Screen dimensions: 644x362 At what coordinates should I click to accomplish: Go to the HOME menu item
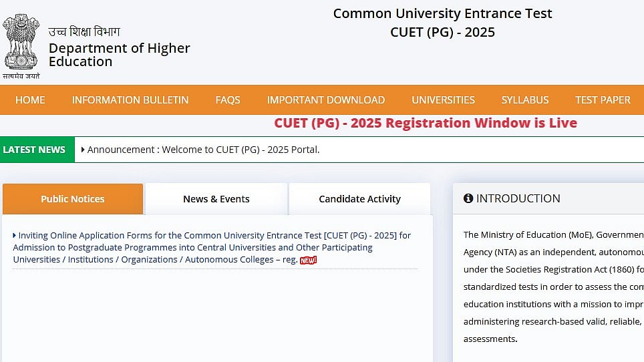point(30,100)
